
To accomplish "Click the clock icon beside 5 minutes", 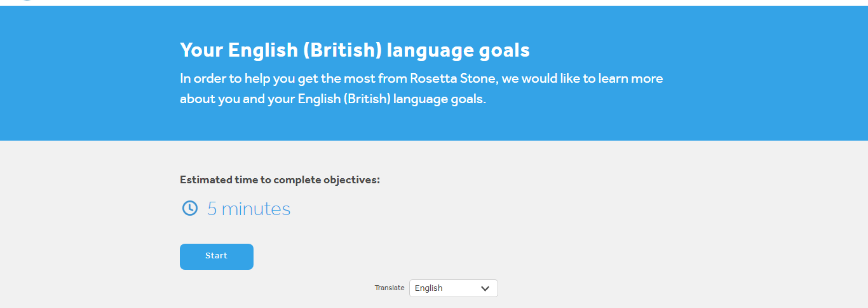I will (190, 208).
